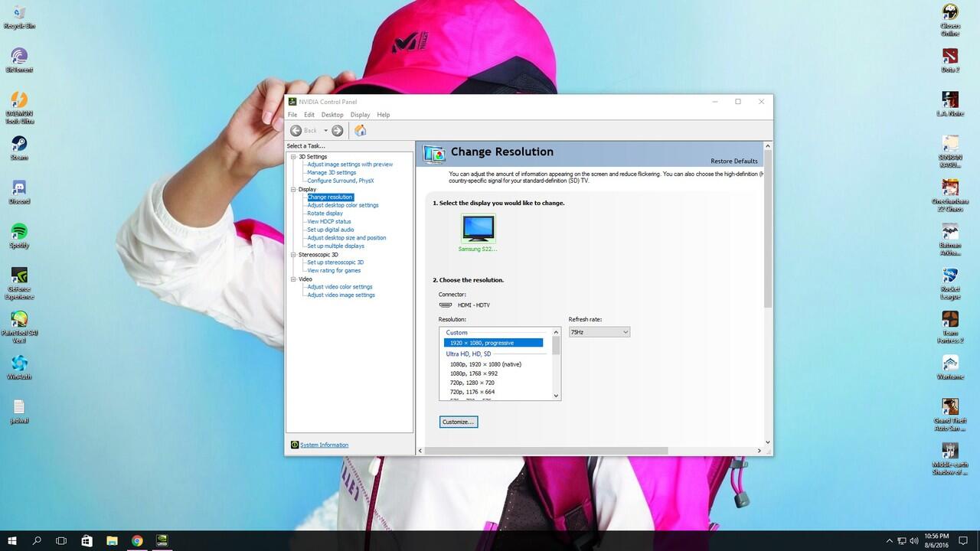The image size is (980, 551).
Task: Open Adjust desktop size and position
Action: point(347,238)
